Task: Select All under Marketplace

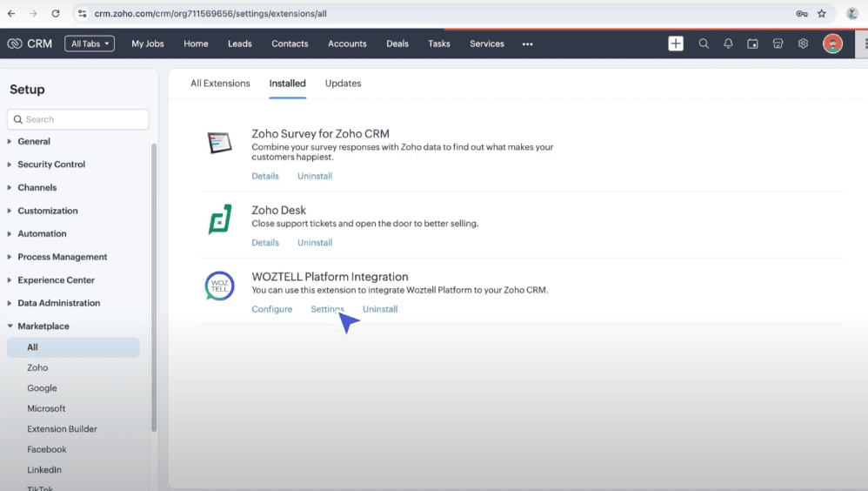Action: pos(73,347)
